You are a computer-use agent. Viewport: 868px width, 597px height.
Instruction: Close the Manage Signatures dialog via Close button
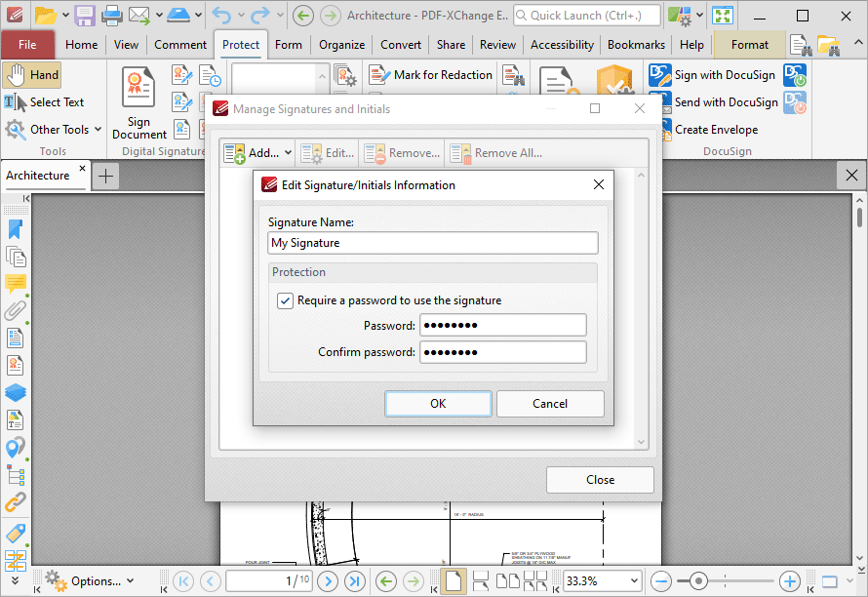tap(600, 479)
